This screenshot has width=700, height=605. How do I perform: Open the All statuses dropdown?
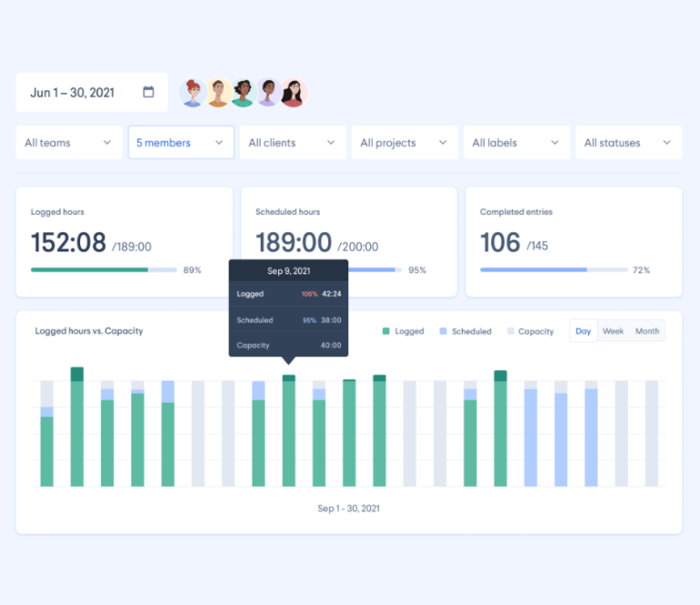[629, 143]
